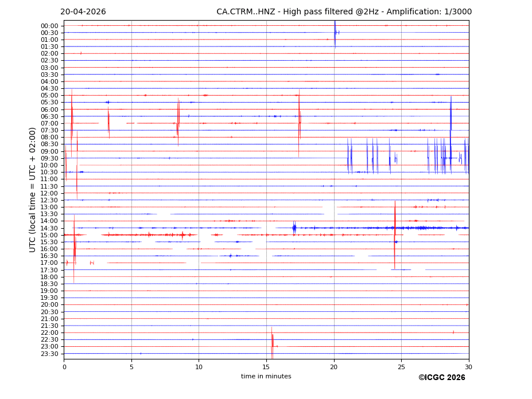Select the 23:30 row label
This screenshot has height=399, width=532.
click(x=49, y=354)
